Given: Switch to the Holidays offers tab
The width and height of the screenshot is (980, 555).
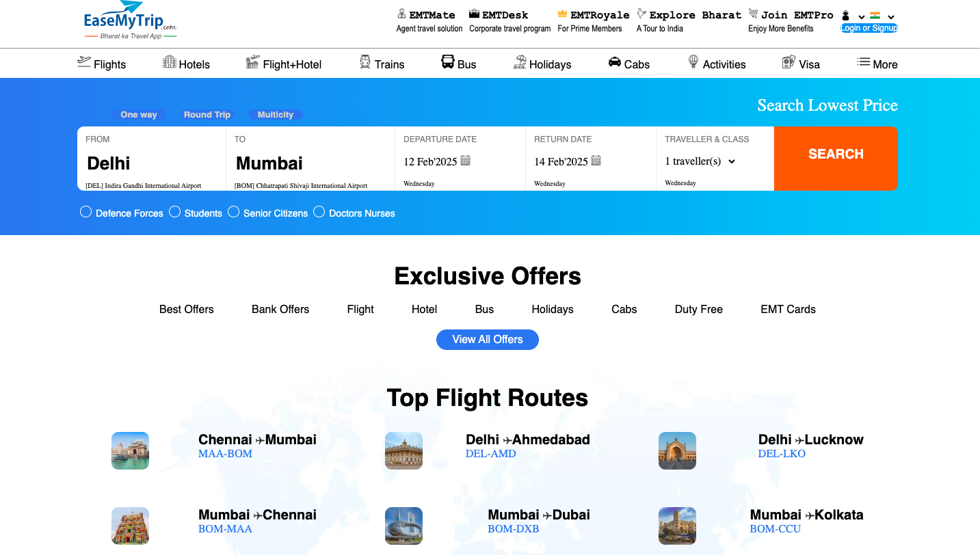Looking at the screenshot, I should 553,309.
